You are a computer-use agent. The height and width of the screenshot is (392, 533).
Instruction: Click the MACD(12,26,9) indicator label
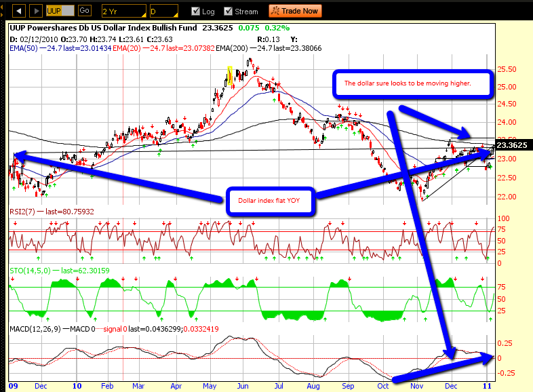(35, 329)
